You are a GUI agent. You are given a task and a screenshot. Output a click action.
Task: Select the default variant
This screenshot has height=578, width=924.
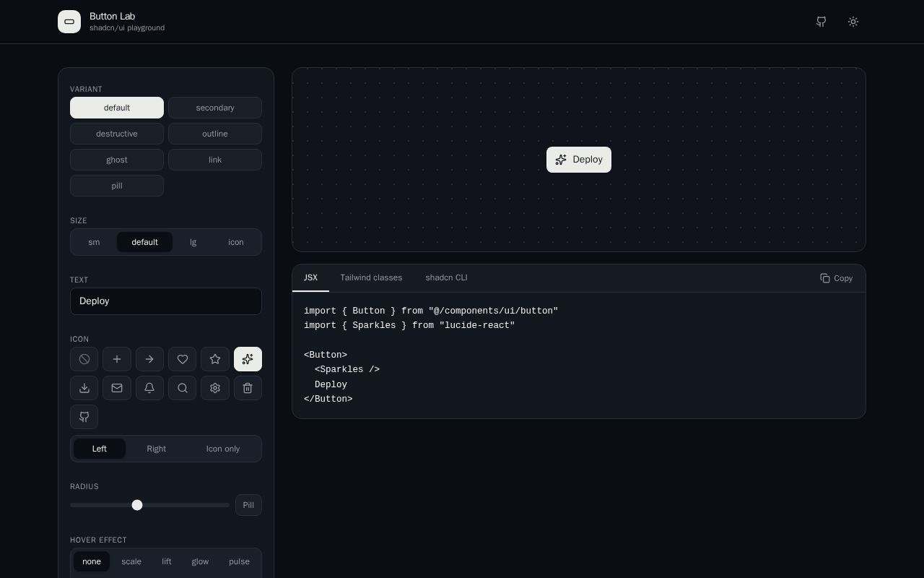117,108
